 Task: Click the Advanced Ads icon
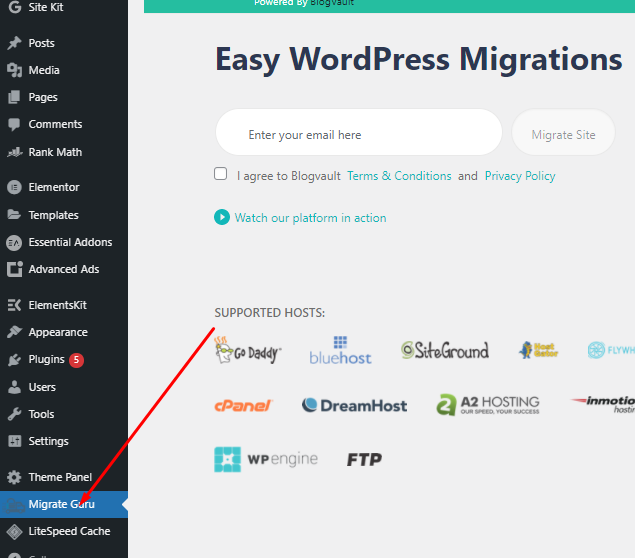click(x=15, y=269)
